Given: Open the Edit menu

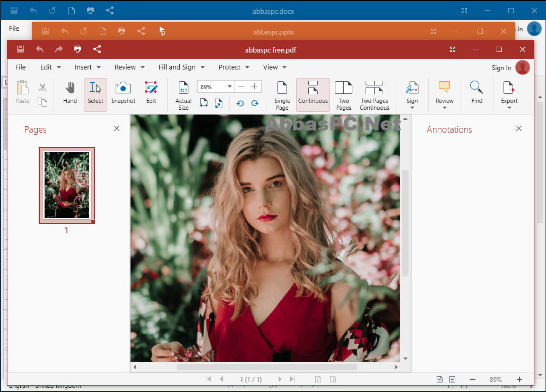Looking at the screenshot, I should point(50,67).
